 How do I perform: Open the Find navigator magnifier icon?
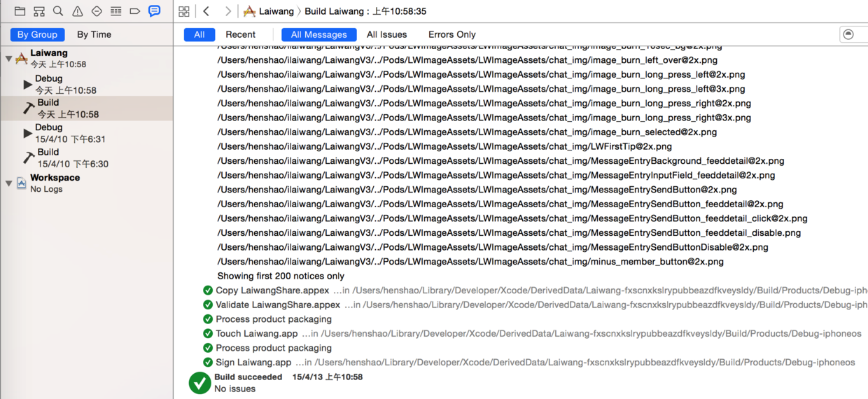[58, 11]
